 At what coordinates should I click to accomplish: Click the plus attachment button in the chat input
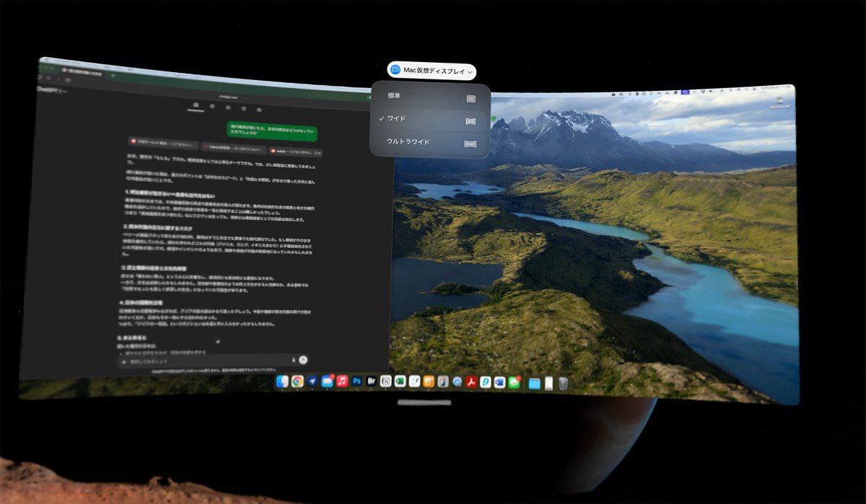[x=124, y=361]
